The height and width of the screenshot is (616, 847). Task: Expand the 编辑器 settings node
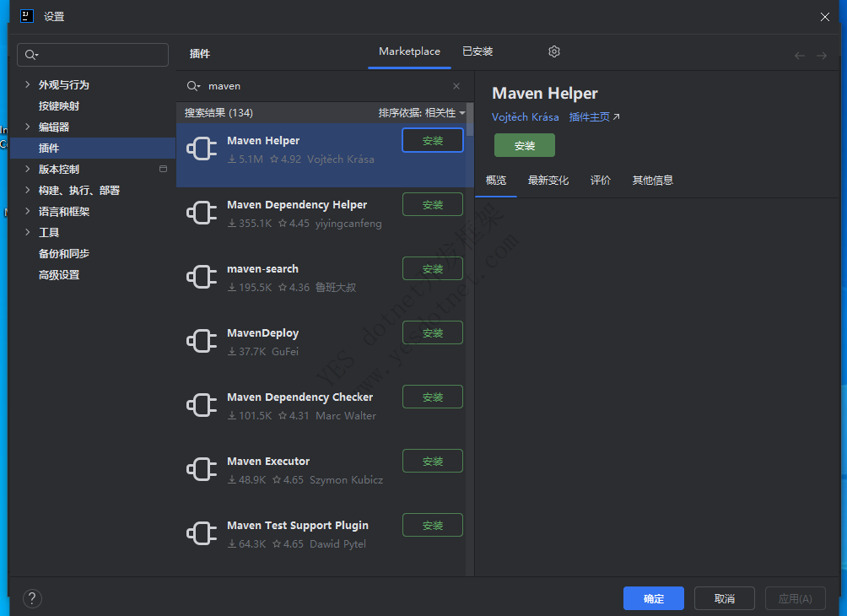pyautogui.click(x=28, y=127)
